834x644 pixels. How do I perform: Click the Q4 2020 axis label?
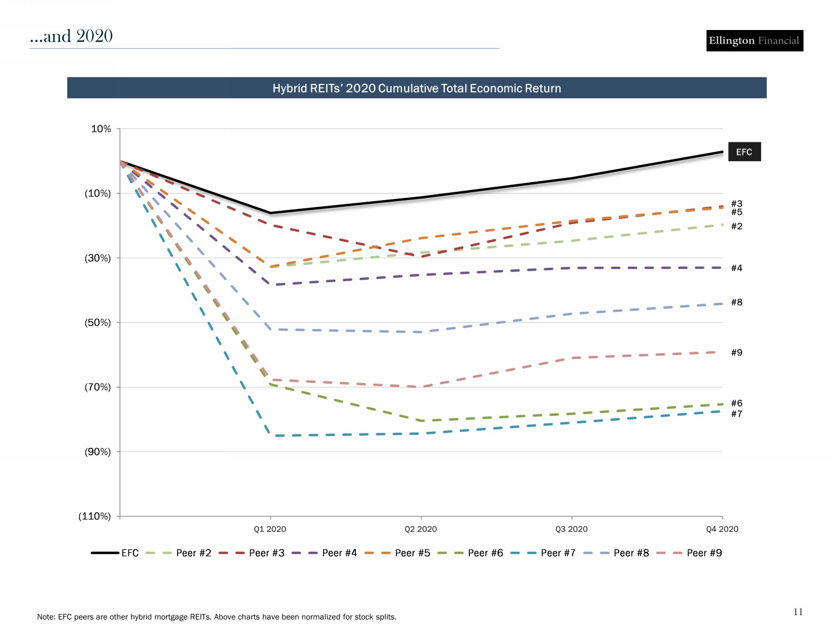pos(722,529)
